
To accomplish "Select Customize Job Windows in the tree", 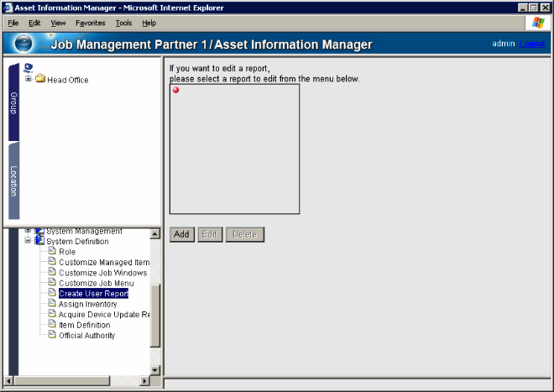I will click(x=102, y=273).
